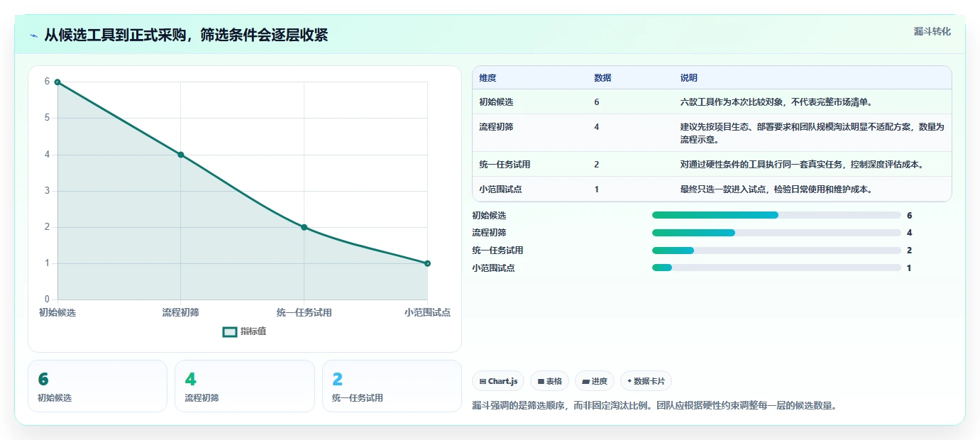Click the 流程初筛 label beside progress bars
980x440 pixels.
pyautogui.click(x=489, y=233)
